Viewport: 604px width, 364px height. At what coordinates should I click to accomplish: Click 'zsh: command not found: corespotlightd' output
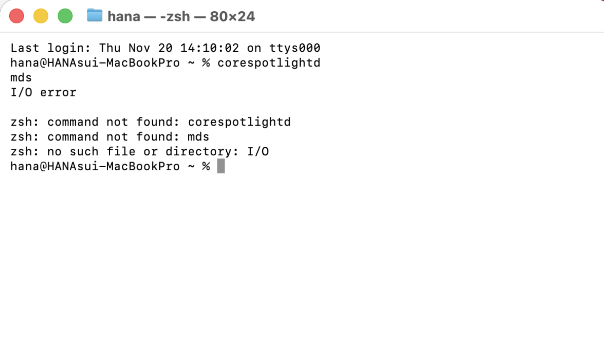[x=151, y=122]
